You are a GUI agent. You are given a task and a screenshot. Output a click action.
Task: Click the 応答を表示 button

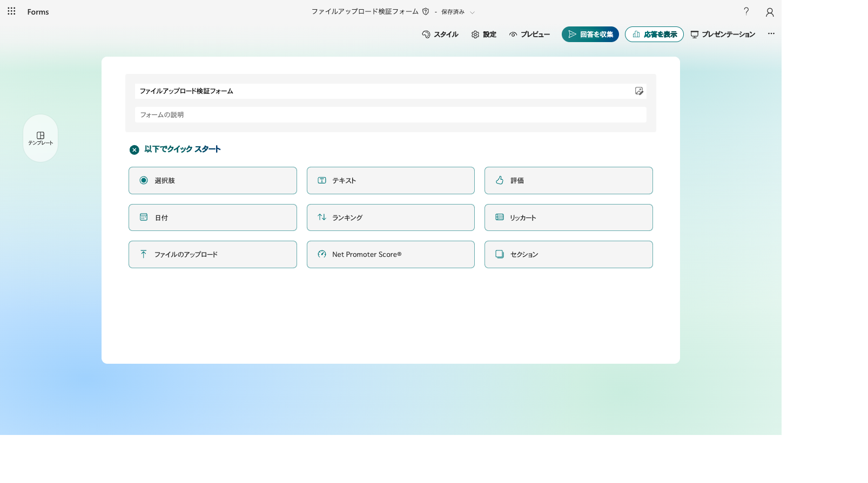point(654,35)
